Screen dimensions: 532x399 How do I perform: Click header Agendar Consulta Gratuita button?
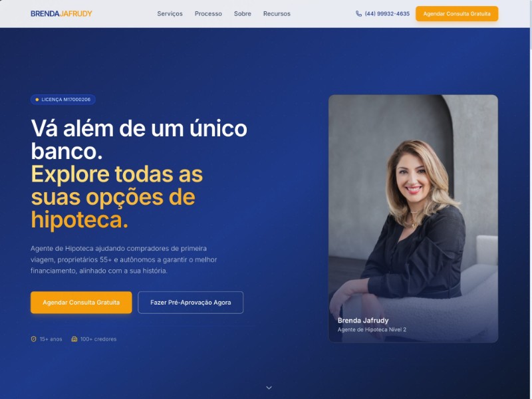[457, 14]
